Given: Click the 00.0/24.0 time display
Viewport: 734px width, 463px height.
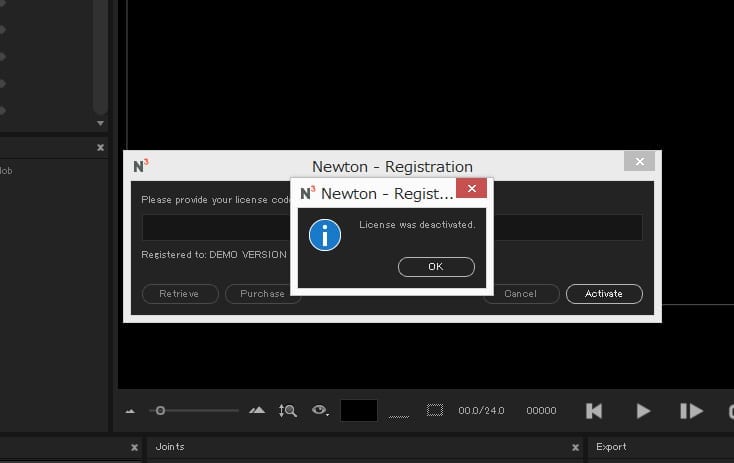Looking at the screenshot, I should pyautogui.click(x=481, y=411).
